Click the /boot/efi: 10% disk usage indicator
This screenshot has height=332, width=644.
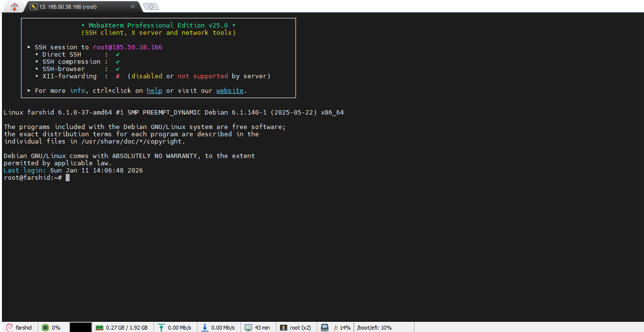374,327
